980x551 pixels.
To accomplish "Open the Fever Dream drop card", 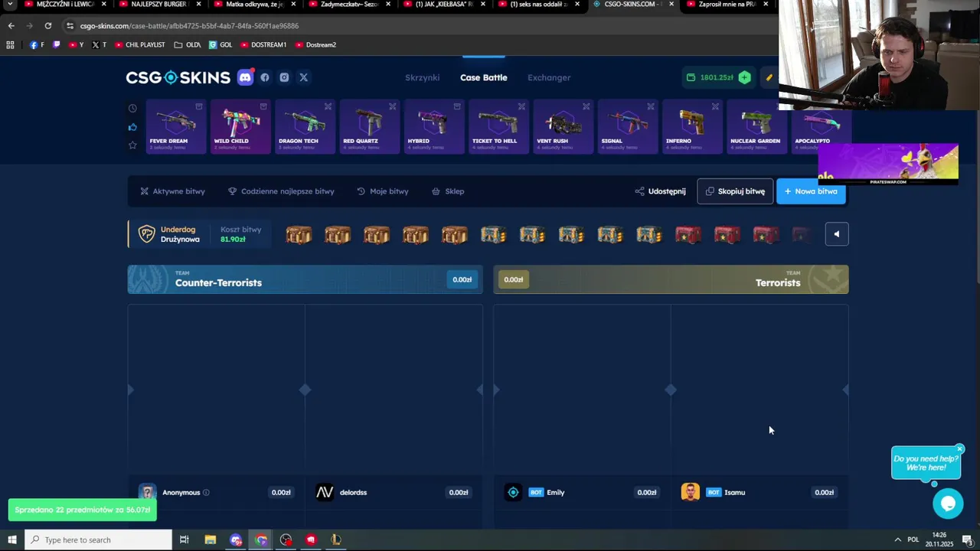I will (x=175, y=127).
